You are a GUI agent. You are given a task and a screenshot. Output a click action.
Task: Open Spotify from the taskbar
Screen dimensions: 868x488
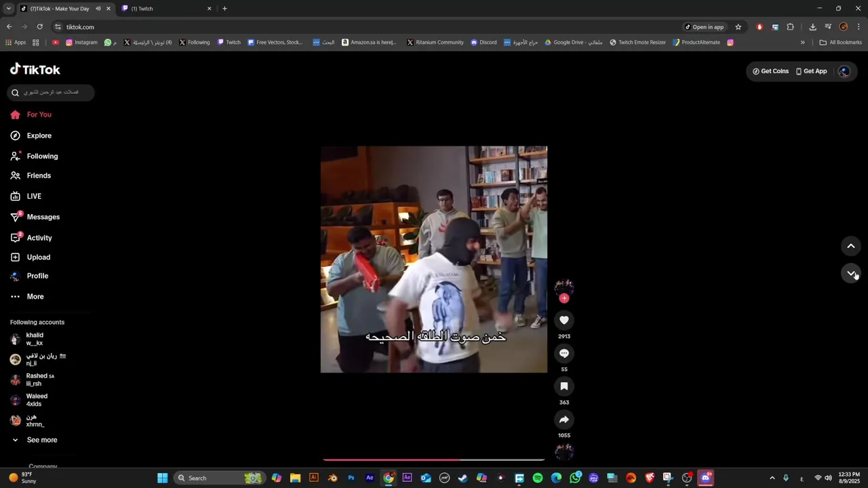point(538,478)
